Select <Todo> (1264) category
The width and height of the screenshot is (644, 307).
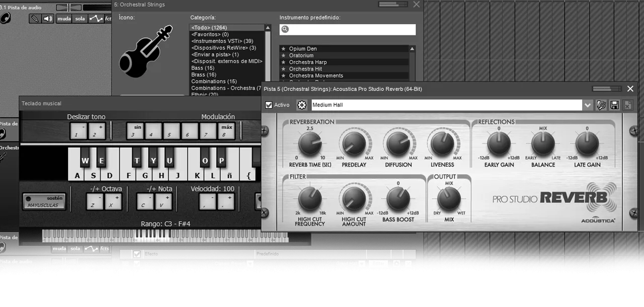(x=227, y=28)
